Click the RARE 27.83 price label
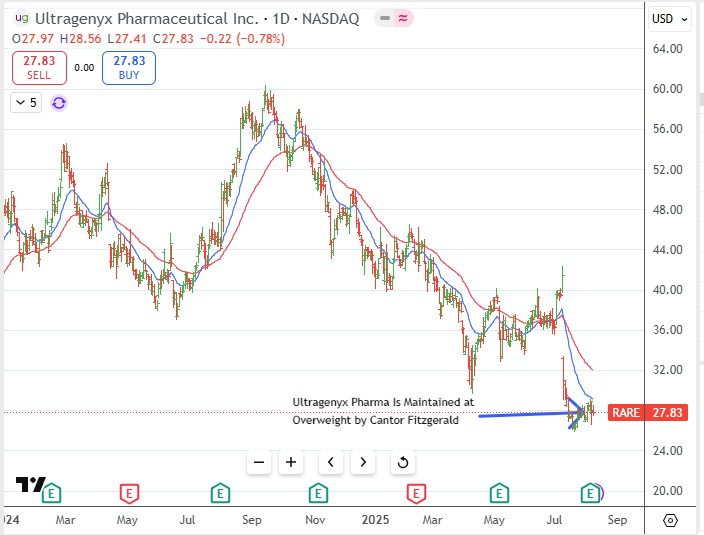 pos(648,412)
